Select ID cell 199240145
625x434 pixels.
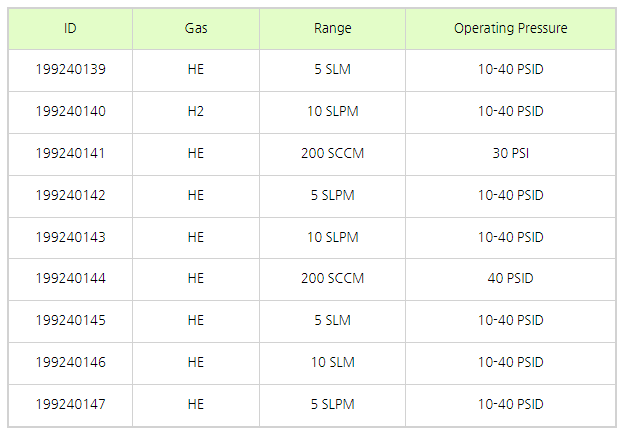pos(70,321)
